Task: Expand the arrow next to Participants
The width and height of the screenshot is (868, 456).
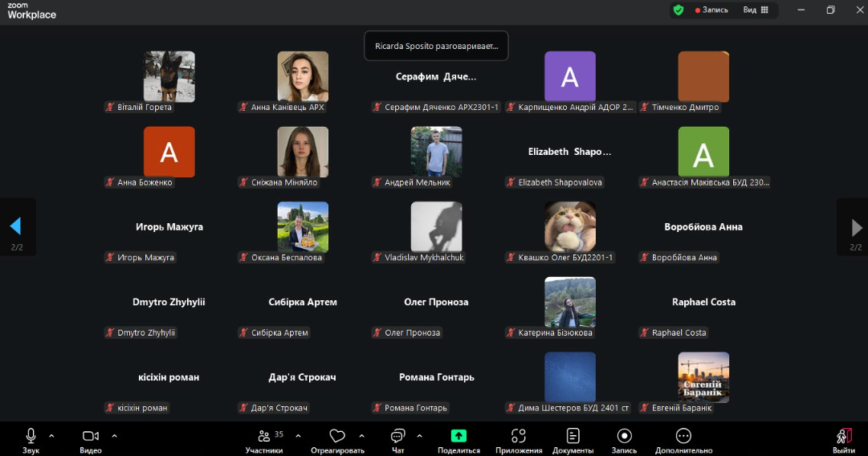Action: [298, 436]
